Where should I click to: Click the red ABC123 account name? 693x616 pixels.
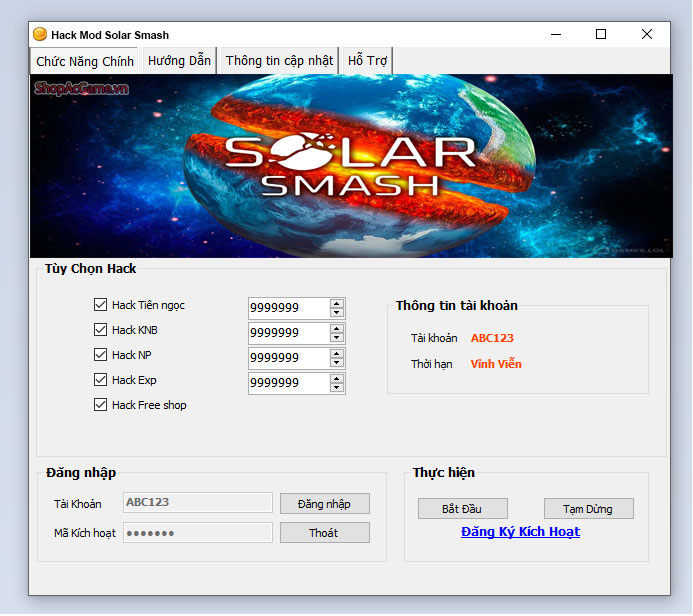point(492,338)
